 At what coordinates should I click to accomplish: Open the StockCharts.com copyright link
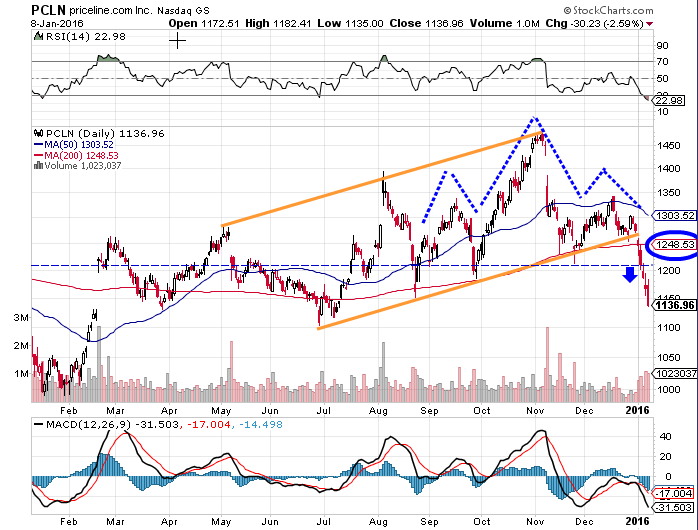click(x=608, y=10)
